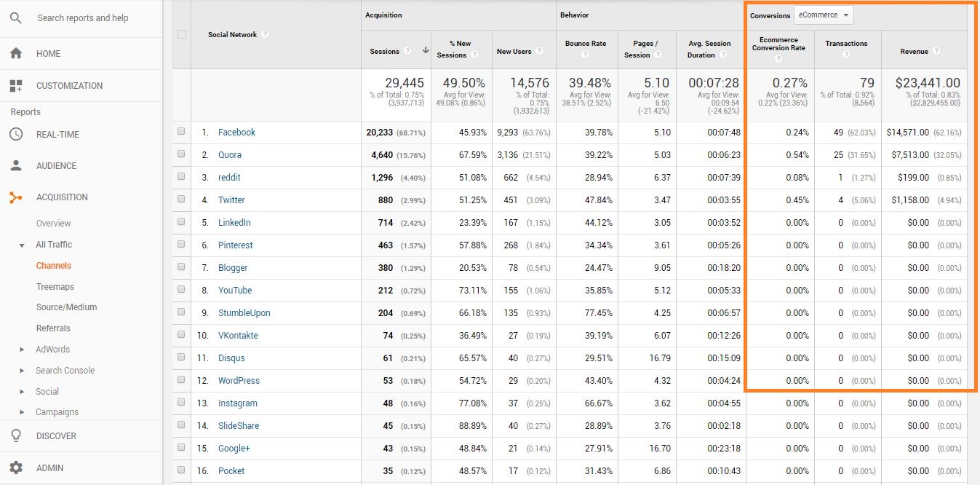Click help icon under Transactions

(846, 55)
